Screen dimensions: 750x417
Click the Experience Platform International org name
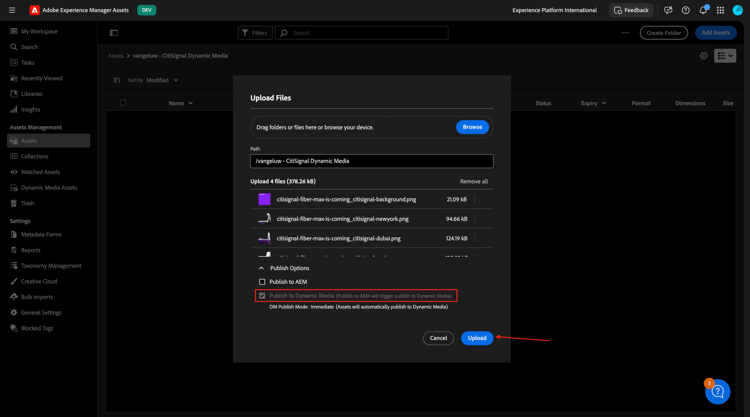click(x=554, y=10)
